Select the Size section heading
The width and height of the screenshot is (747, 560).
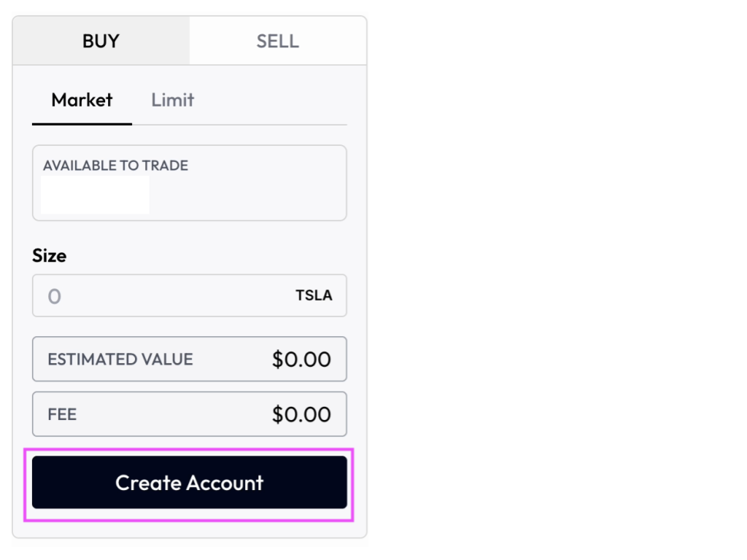[48, 256]
